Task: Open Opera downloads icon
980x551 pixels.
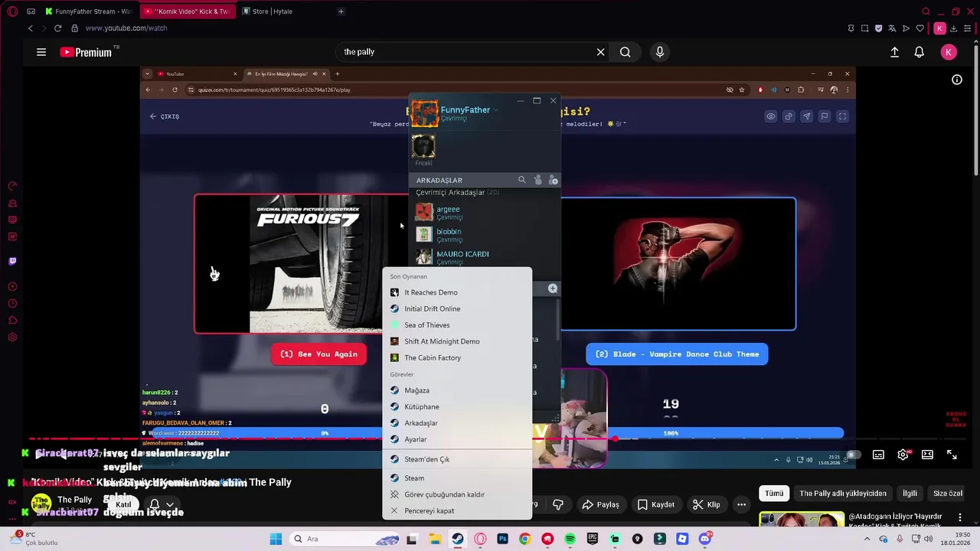Action: tap(954, 28)
